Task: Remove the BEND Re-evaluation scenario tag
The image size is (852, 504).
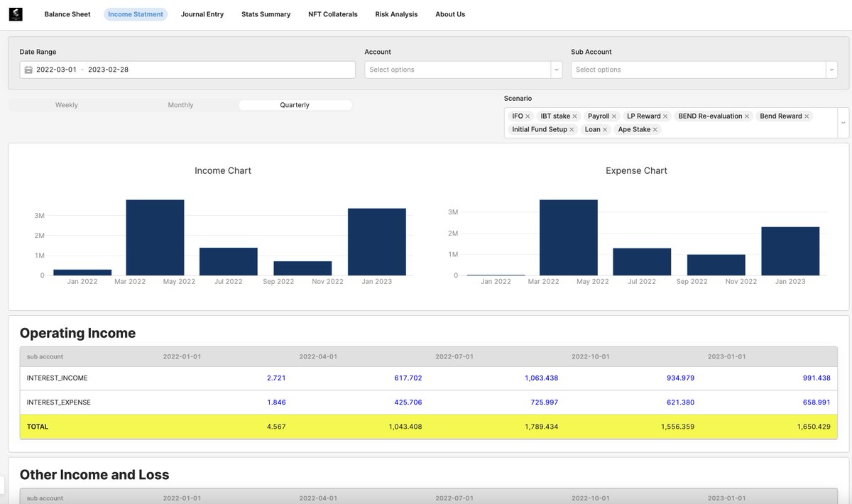Action: [x=747, y=116]
